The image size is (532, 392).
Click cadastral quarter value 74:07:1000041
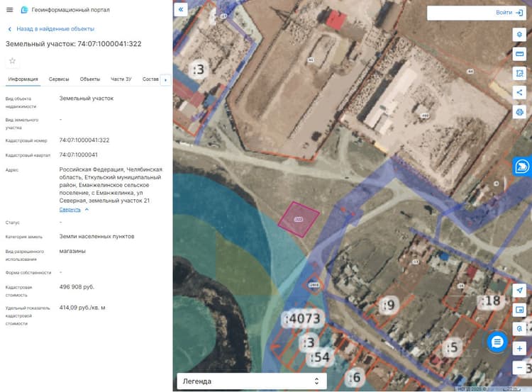(x=78, y=155)
